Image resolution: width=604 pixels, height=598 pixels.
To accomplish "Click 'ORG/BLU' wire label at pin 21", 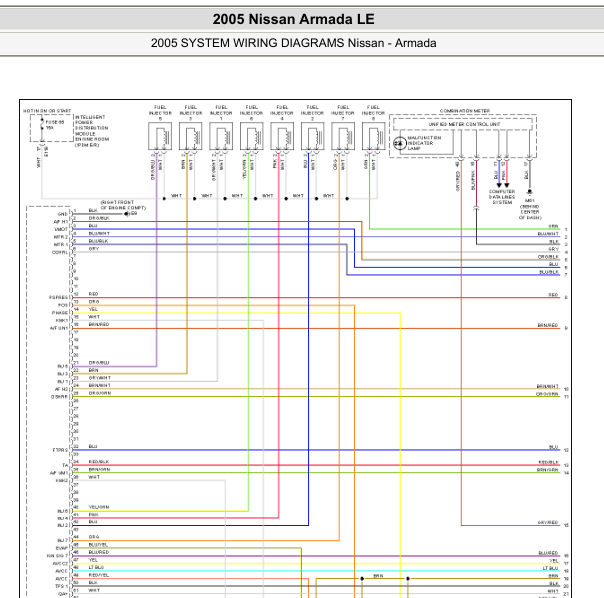I will click(99, 363).
